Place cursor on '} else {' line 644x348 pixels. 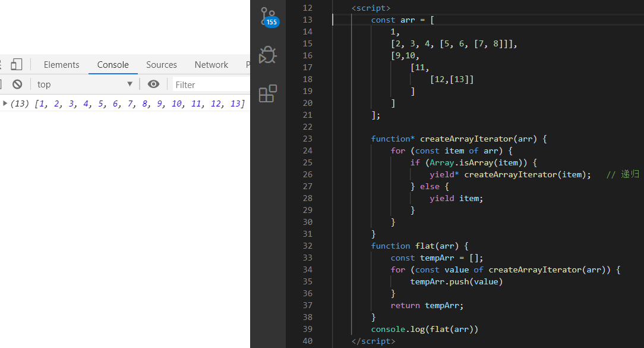tap(430, 186)
